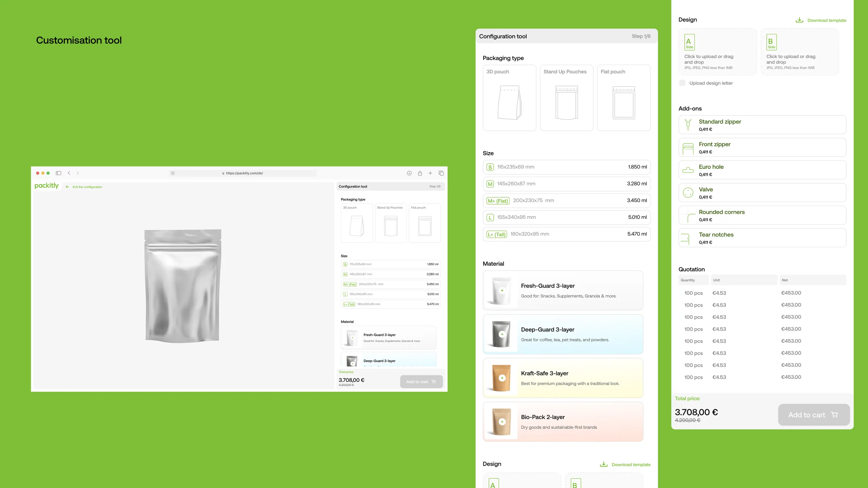Screen dimensions: 868x488
Task: Click the browser sidebar toggle icon
Action: (x=59, y=173)
